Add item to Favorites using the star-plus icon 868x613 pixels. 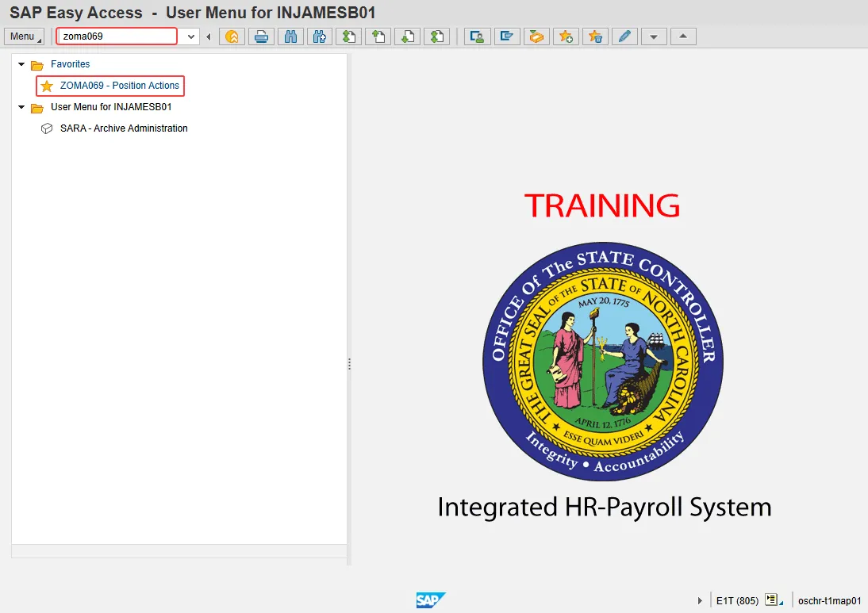pyautogui.click(x=566, y=36)
